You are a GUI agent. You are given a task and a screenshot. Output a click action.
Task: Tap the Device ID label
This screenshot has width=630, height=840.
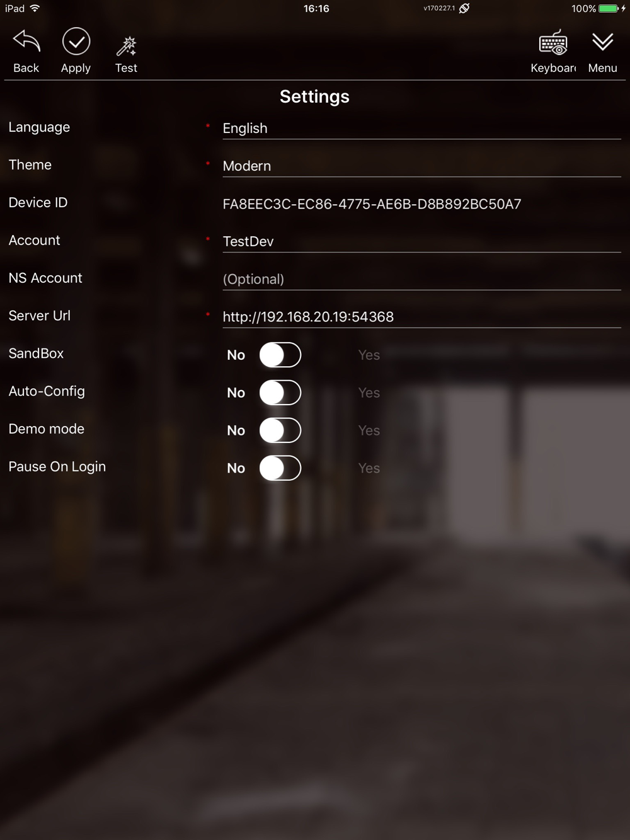(38, 203)
